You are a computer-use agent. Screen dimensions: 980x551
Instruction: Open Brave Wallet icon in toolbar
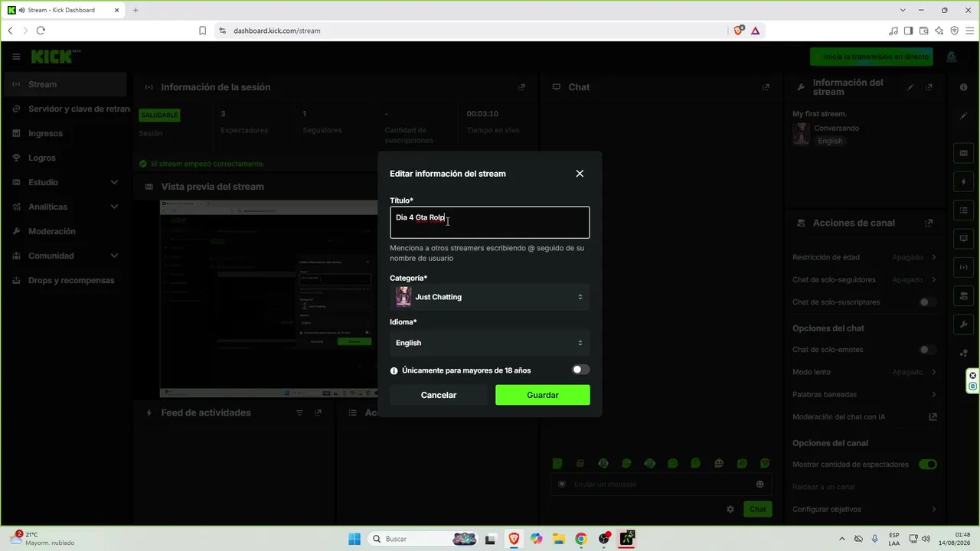(924, 31)
